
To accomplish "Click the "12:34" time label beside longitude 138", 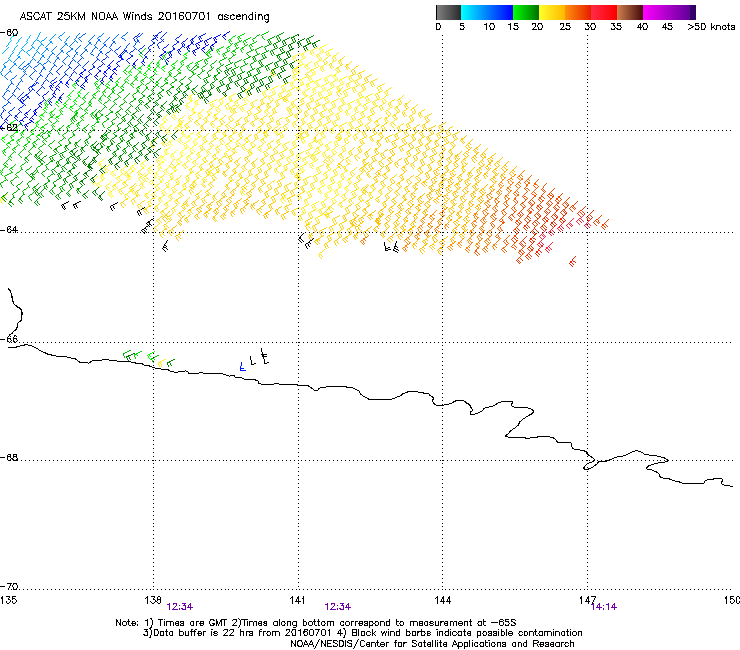I will [x=180, y=607].
